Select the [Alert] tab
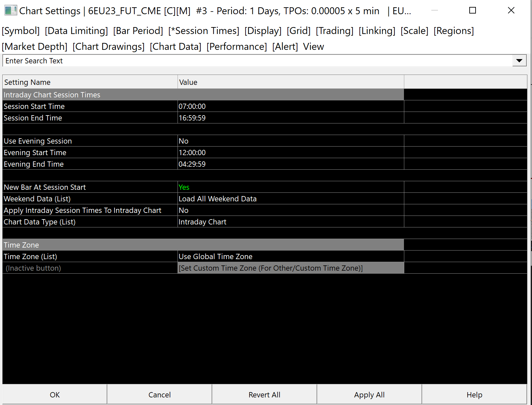This screenshot has width=532, height=405. [x=285, y=47]
